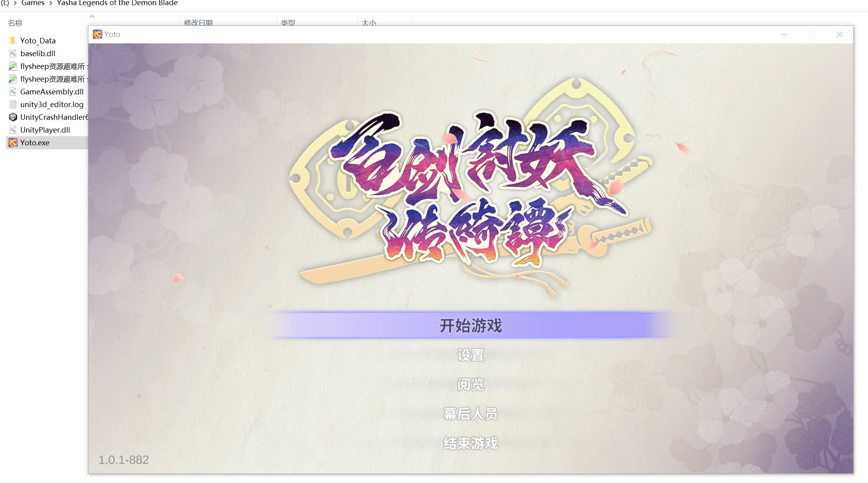Click the UnityCrashHandler Unity icon
Image resolution: width=868 pixels, height=483 pixels.
point(13,117)
